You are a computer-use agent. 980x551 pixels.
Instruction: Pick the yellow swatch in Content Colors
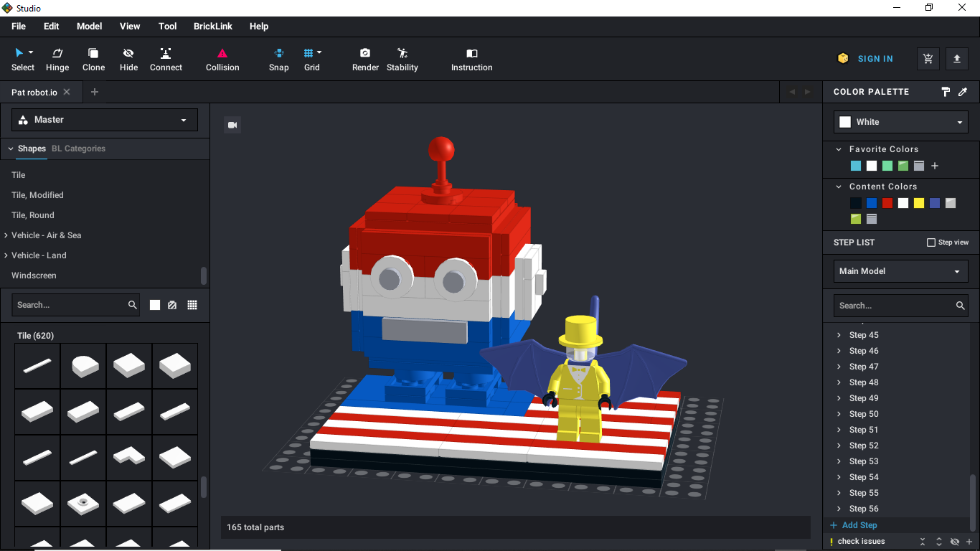click(x=919, y=203)
